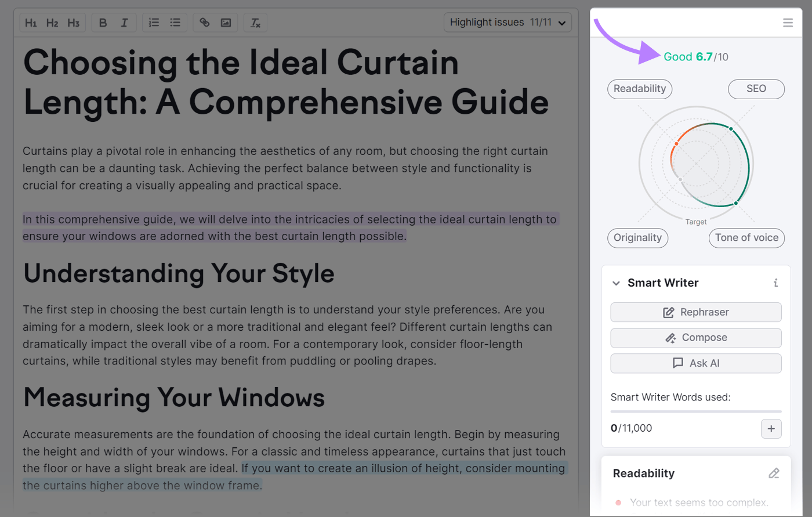Insert a hyperlink
Screen dimensions: 812x517
204,22
